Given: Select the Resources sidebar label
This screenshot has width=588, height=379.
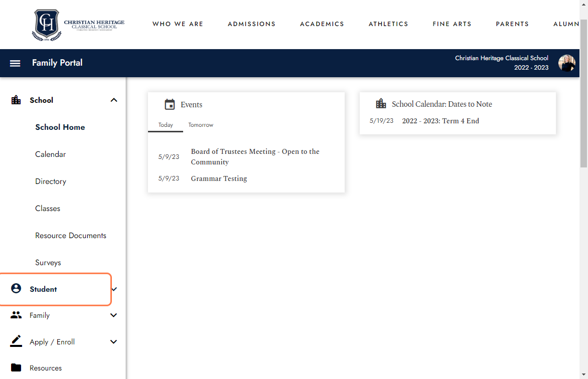Looking at the screenshot, I should coord(46,368).
